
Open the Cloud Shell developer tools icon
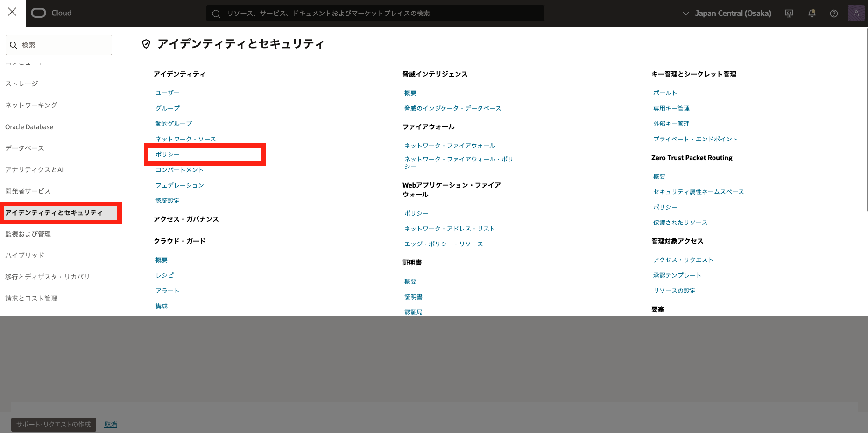[x=789, y=14]
